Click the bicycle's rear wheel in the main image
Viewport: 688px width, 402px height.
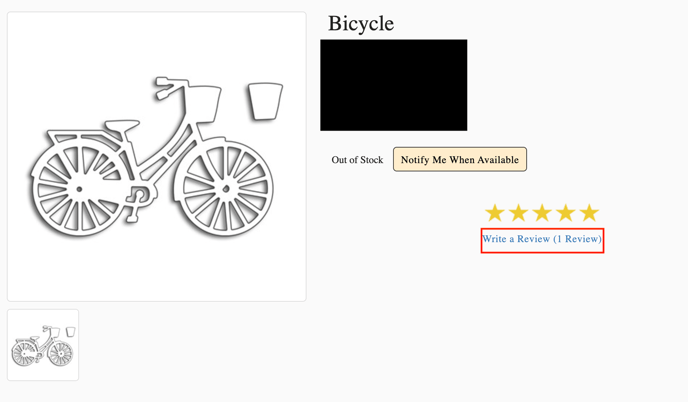coord(79,188)
